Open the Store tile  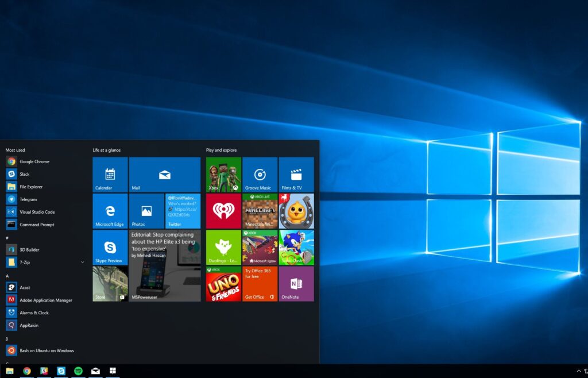click(x=110, y=284)
